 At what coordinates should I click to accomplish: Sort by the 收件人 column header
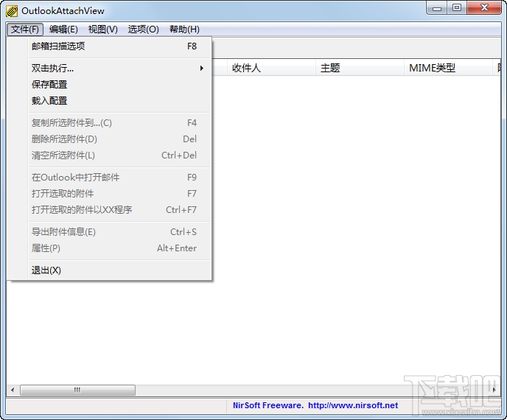click(271, 68)
